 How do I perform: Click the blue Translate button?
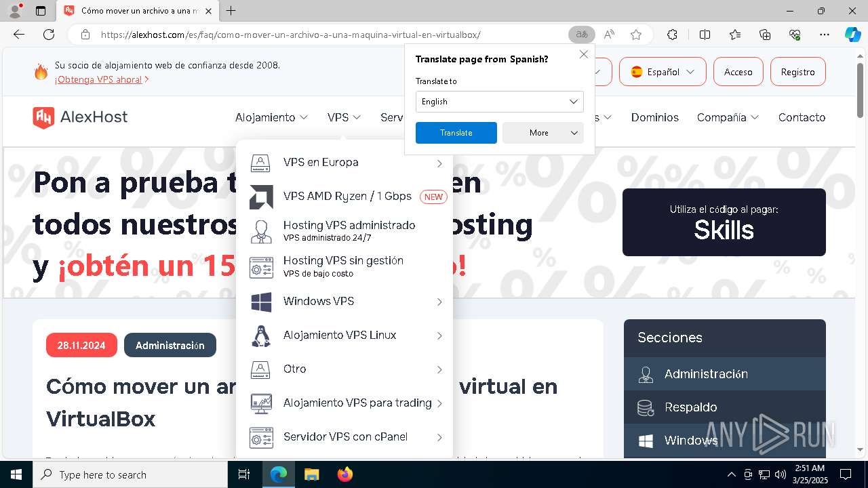pos(456,133)
